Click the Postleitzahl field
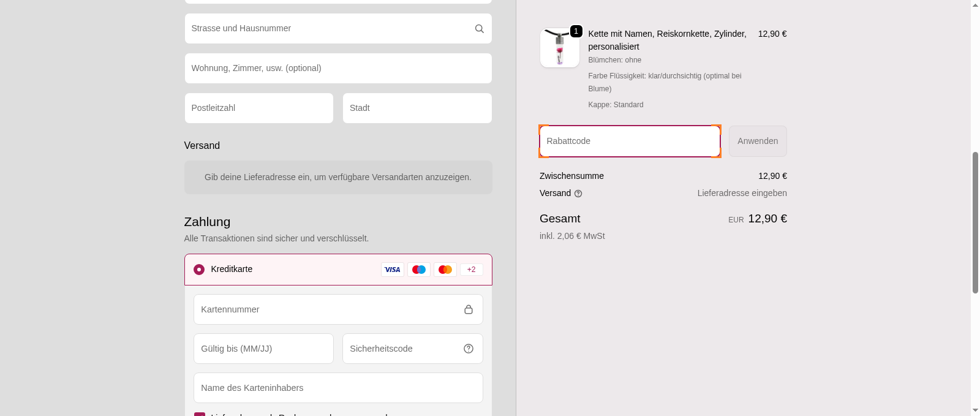The width and height of the screenshot is (980, 416). [258, 108]
